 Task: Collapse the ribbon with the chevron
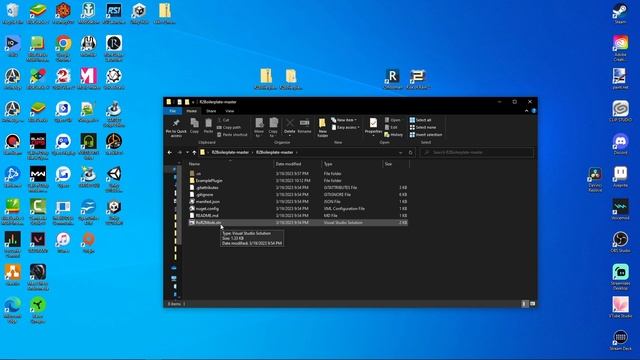point(527,111)
